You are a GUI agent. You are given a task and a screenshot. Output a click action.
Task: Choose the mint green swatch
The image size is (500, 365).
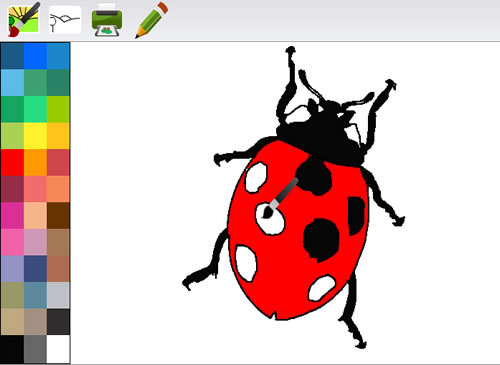coord(35,109)
